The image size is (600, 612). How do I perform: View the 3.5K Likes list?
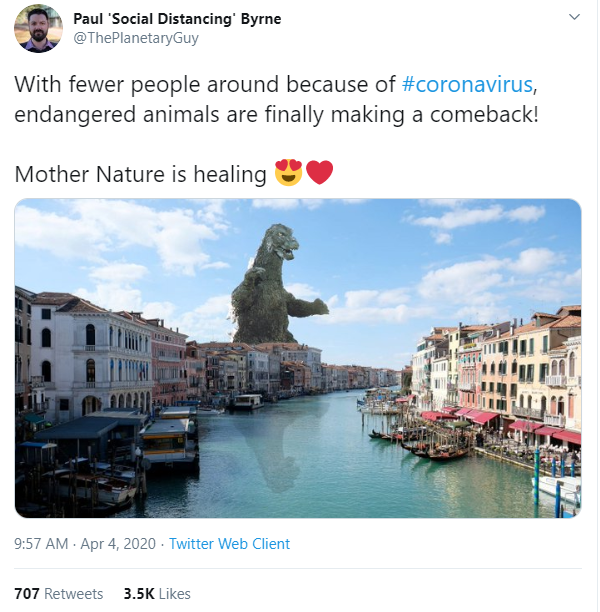pyautogui.click(x=157, y=593)
